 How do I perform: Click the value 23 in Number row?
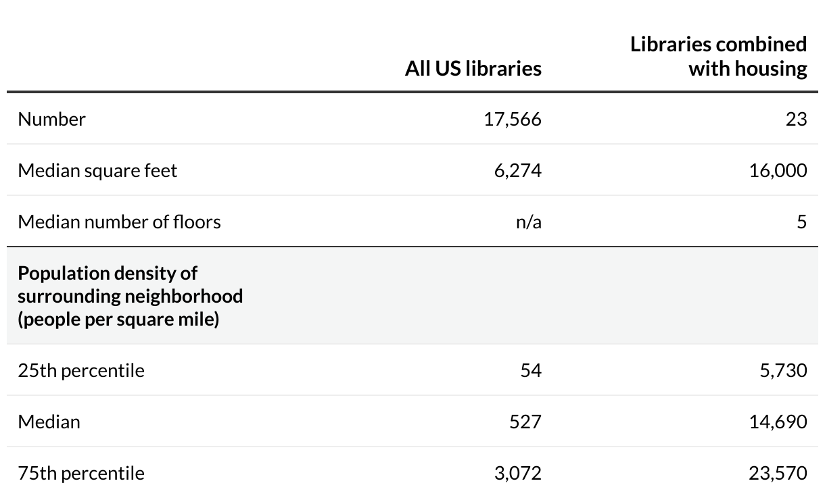[796, 119]
